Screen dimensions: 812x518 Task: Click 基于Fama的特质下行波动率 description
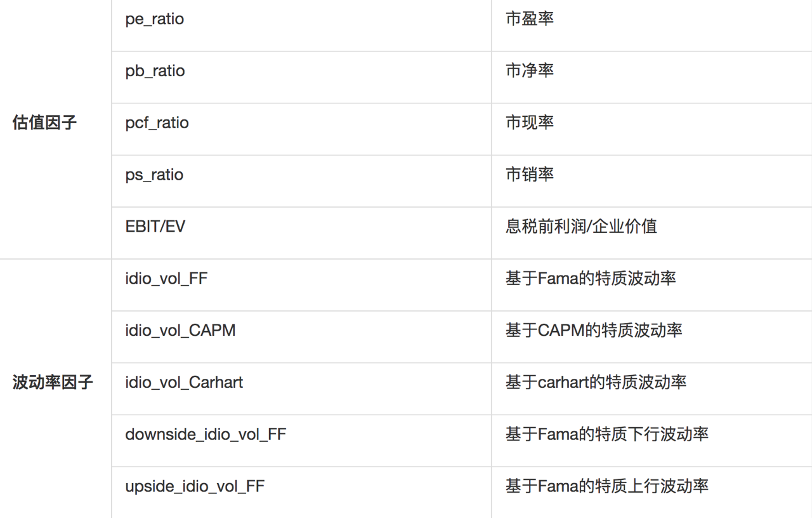[x=607, y=435]
